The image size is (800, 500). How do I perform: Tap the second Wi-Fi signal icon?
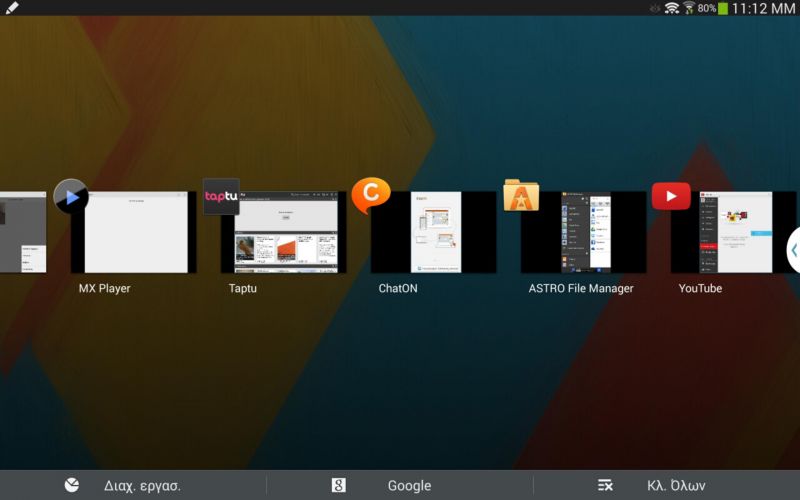click(x=689, y=8)
